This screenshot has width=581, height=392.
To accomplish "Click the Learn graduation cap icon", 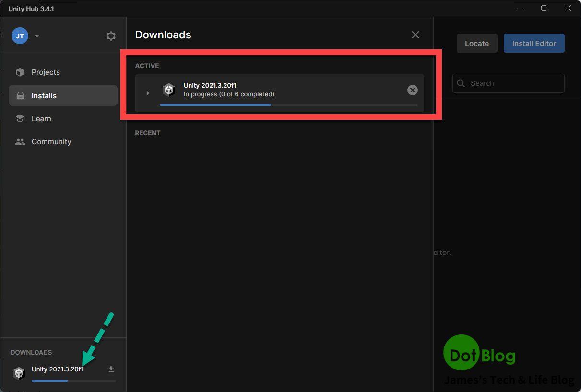I will click(20, 118).
